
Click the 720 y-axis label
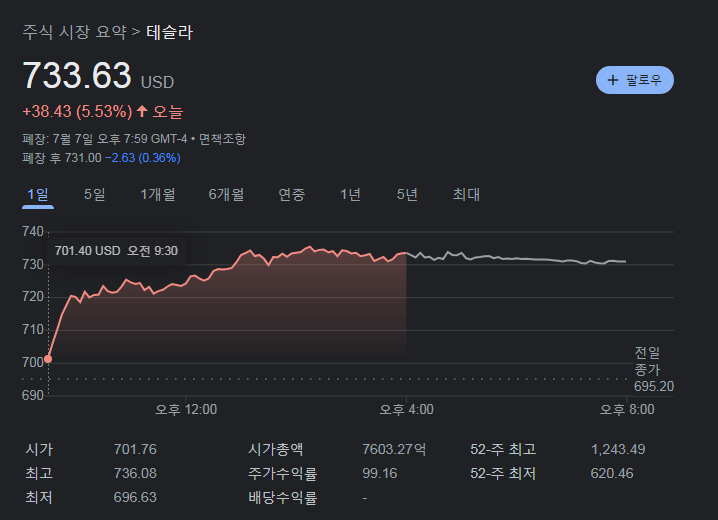(33, 297)
